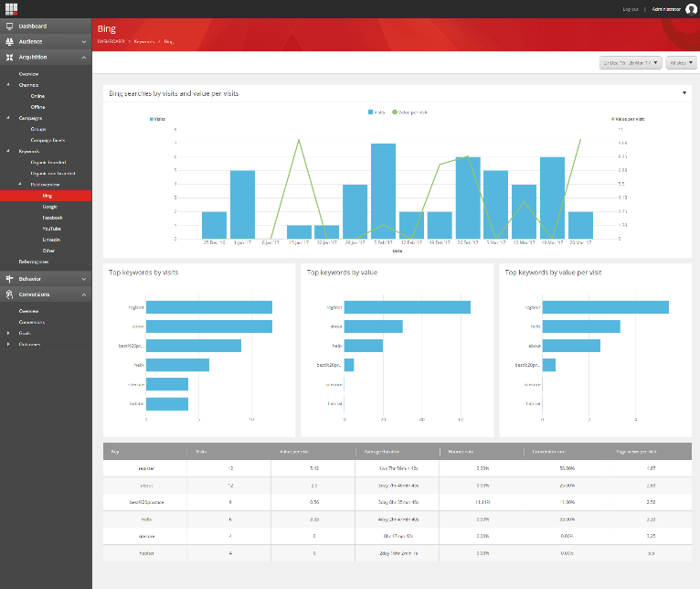Click the Audience people icon in sidebar

pos(9,41)
